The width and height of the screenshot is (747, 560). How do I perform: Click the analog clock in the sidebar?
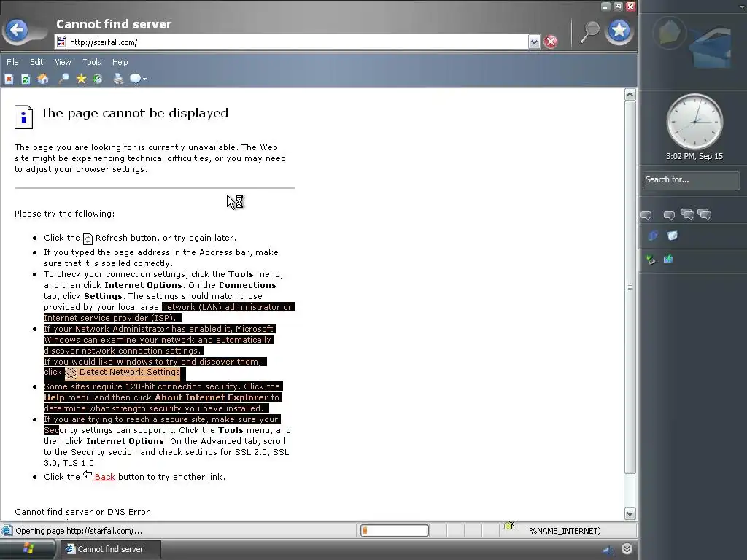tap(694, 122)
